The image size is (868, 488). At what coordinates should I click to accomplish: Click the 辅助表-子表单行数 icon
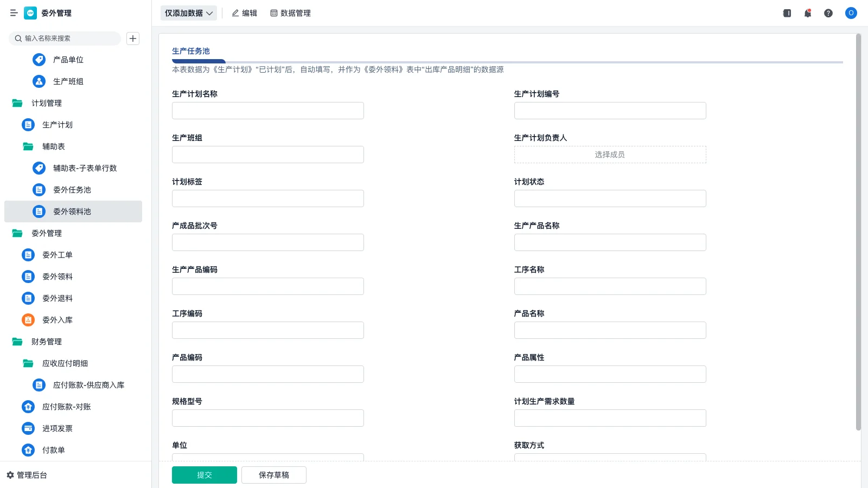(39, 168)
